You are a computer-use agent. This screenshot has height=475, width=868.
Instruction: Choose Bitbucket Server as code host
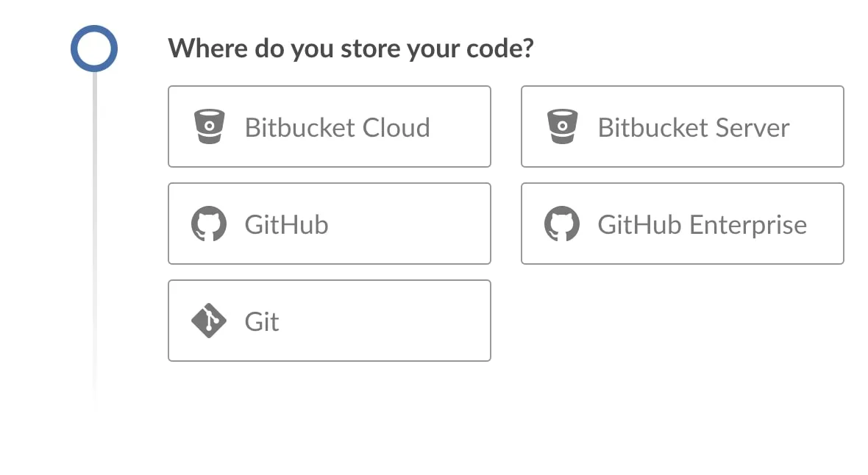coord(683,126)
